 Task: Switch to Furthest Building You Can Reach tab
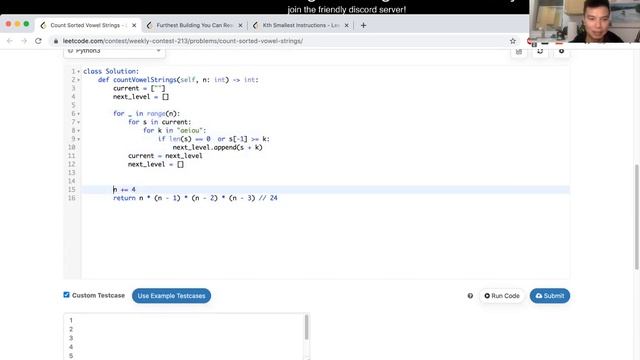point(195,25)
